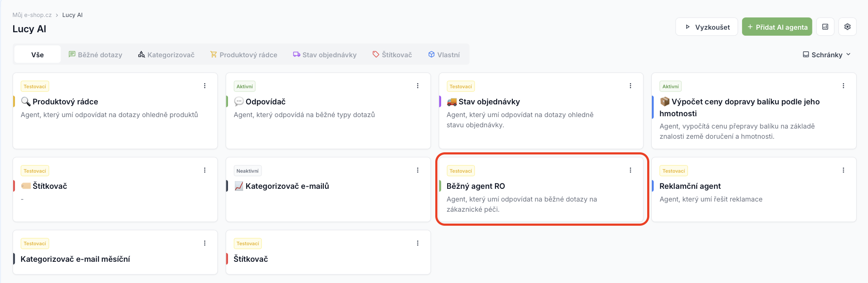Screen dimensions: 868x283
Task: Open three-dot menu on Výpočet ceny dopravy card
Action: click(843, 86)
